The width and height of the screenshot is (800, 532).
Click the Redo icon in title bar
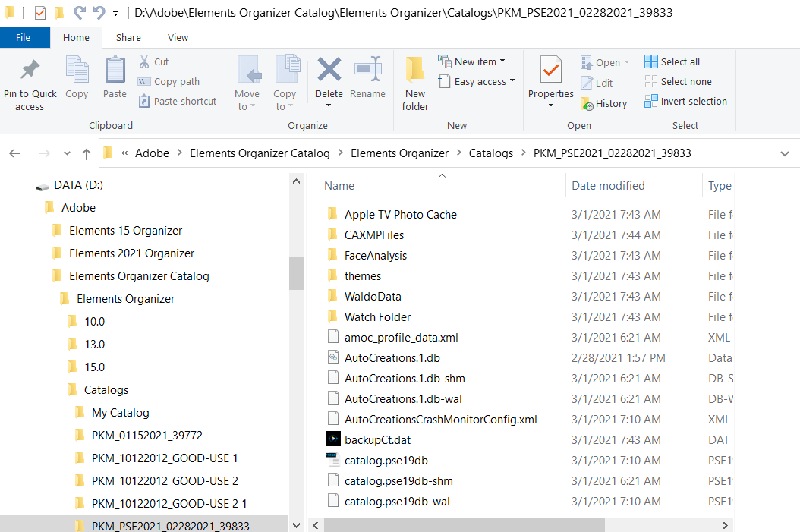[x=80, y=12]
